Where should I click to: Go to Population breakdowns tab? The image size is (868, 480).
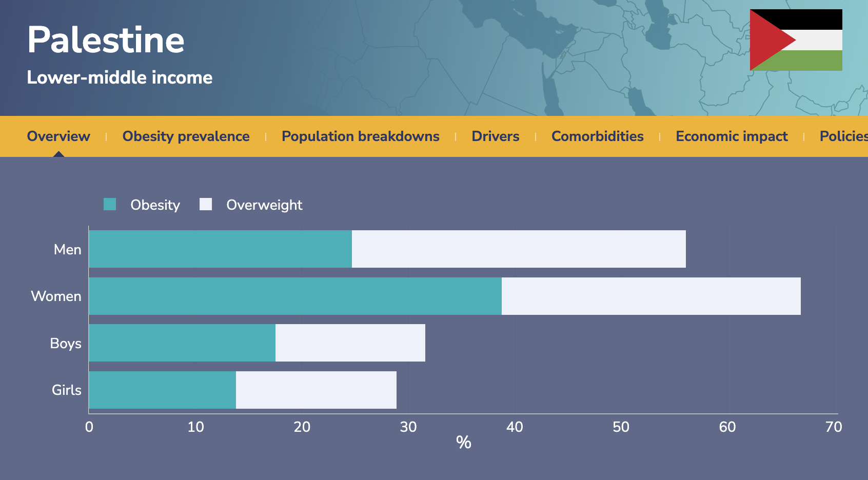click(360, 136)
